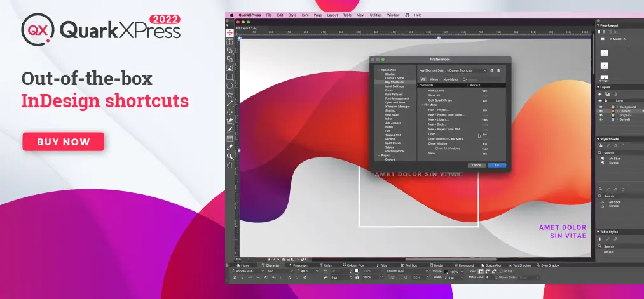Select the Picture Content tool

click(x=230, y=68)
